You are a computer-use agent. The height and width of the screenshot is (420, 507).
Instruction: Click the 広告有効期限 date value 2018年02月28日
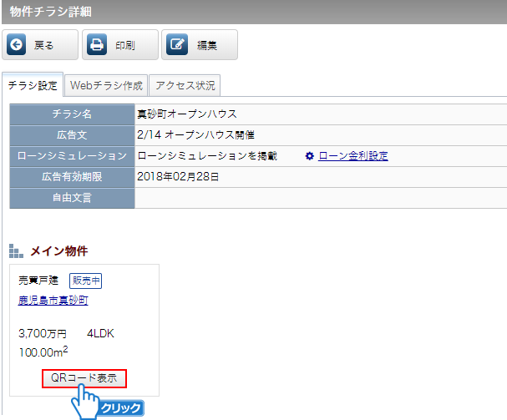[177, 177]
